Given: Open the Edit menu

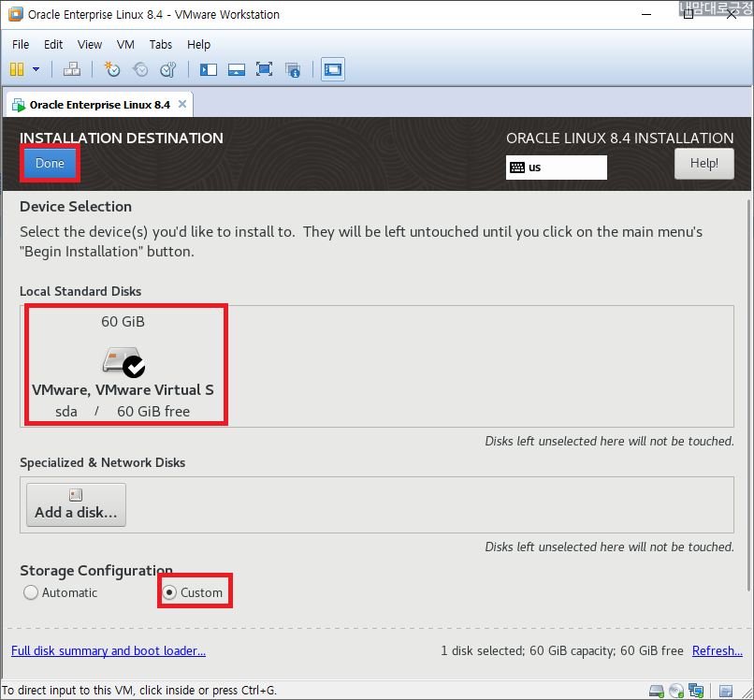Looking at the screenshot, I should click(x=53, y=45).
